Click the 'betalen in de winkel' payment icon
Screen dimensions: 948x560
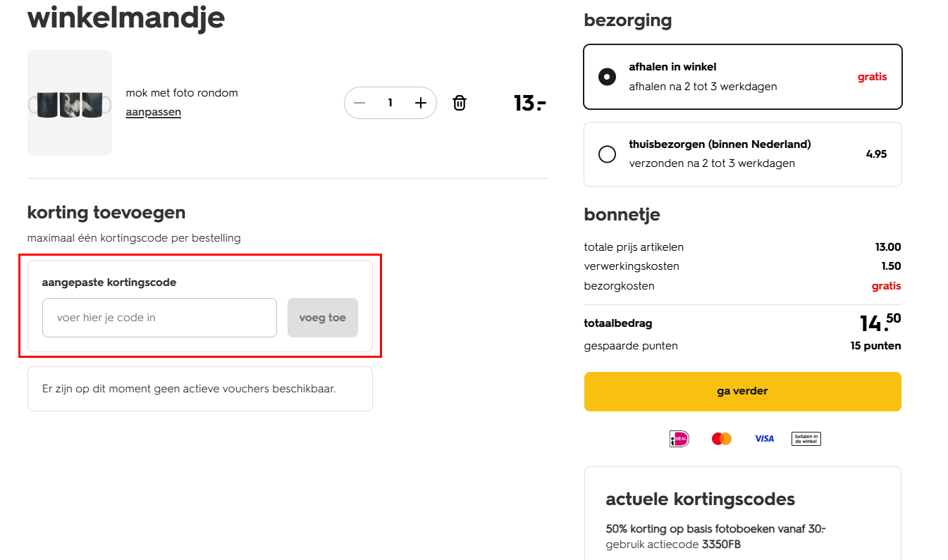(x=806, y=438)
